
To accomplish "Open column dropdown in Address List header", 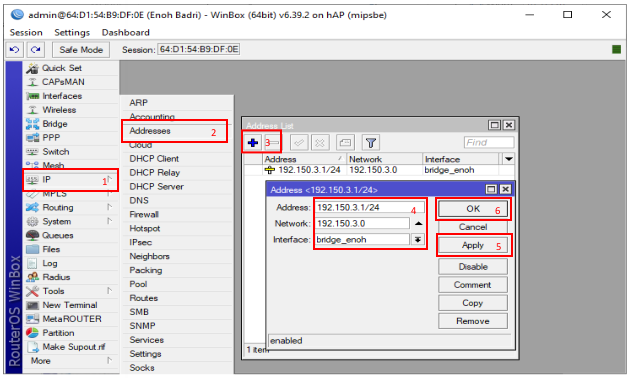I will tap(509, 159).
